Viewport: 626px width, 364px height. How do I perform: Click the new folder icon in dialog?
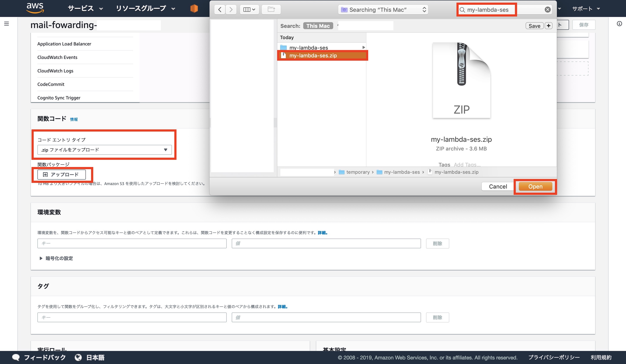point(271,9)
